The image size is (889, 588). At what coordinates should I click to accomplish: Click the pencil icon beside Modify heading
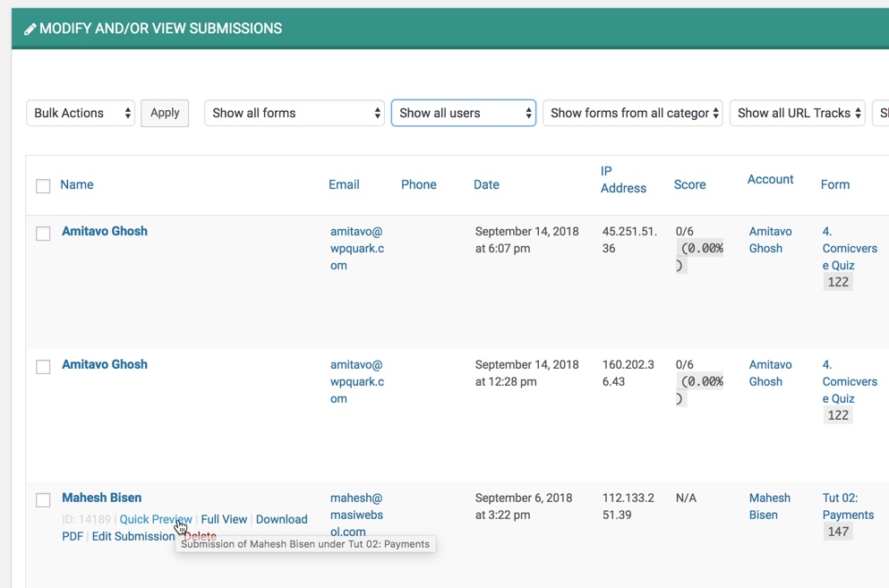(30, 29)
